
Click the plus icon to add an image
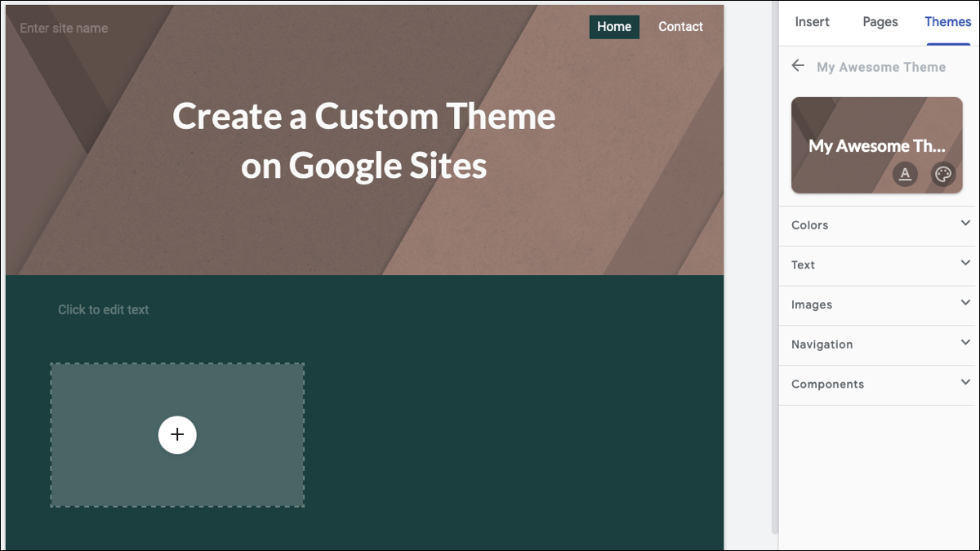click(x=177, y=435)
